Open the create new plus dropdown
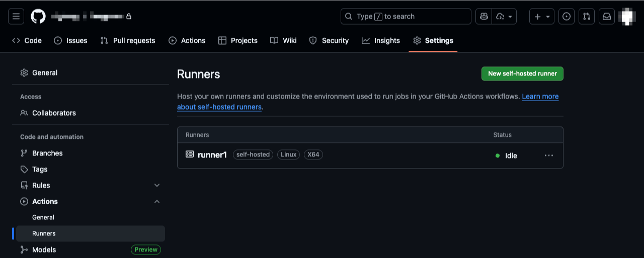The height and width of the screenshot is (258, 644). (542, 17)
